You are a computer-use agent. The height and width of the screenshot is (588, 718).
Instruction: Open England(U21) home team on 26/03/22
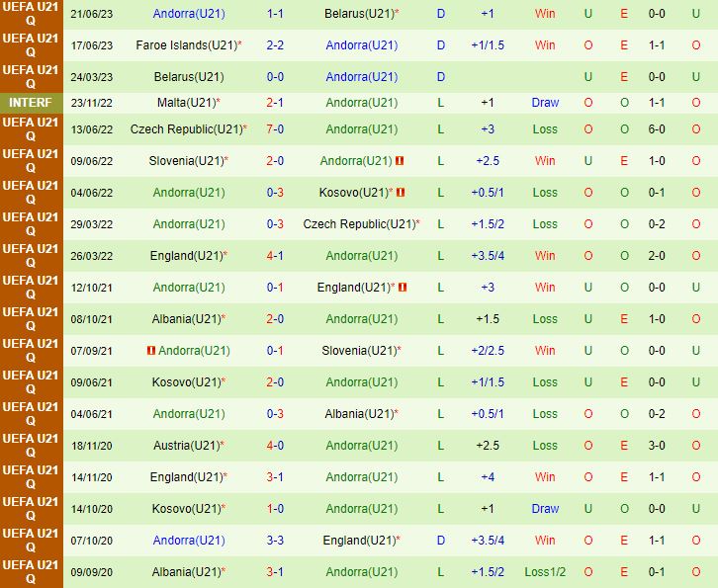(x=186, y=256)
